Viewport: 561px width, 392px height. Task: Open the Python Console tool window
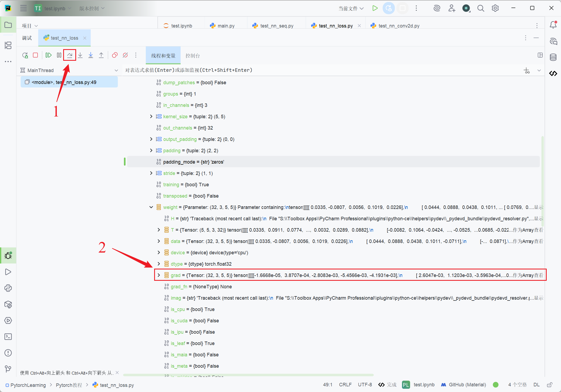(x=8, y=288)
